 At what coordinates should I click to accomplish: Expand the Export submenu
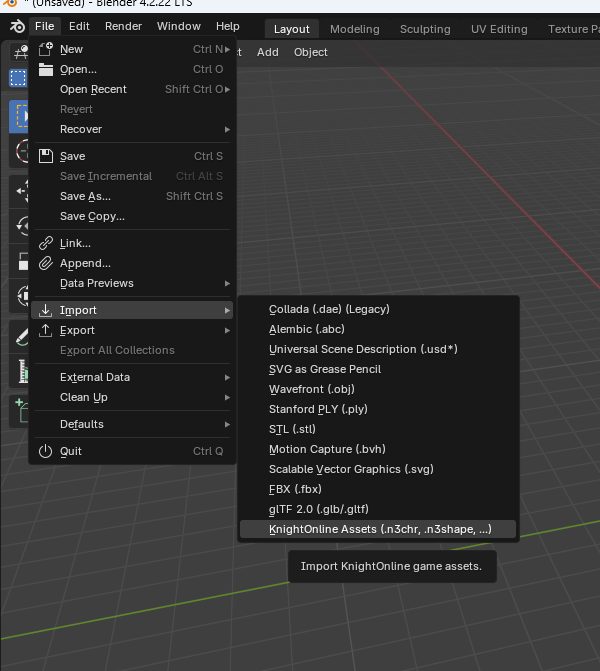(x=227, y=330)
